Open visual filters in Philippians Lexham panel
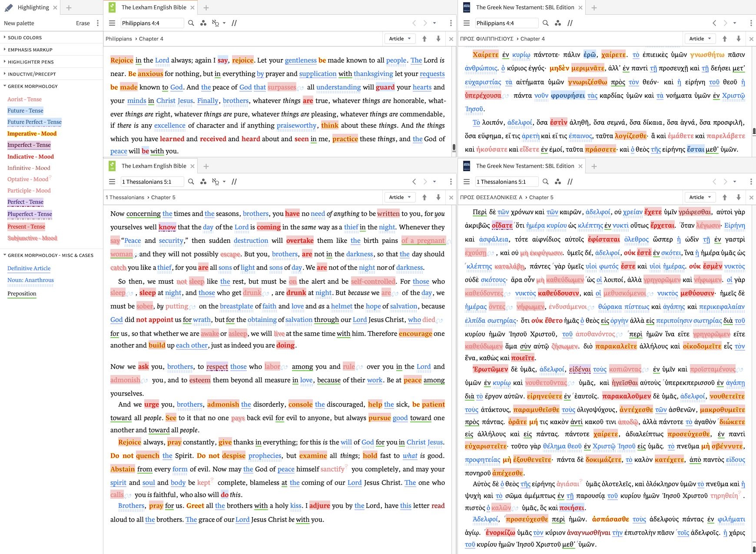The image size is (756, 554). coord(203,23)
